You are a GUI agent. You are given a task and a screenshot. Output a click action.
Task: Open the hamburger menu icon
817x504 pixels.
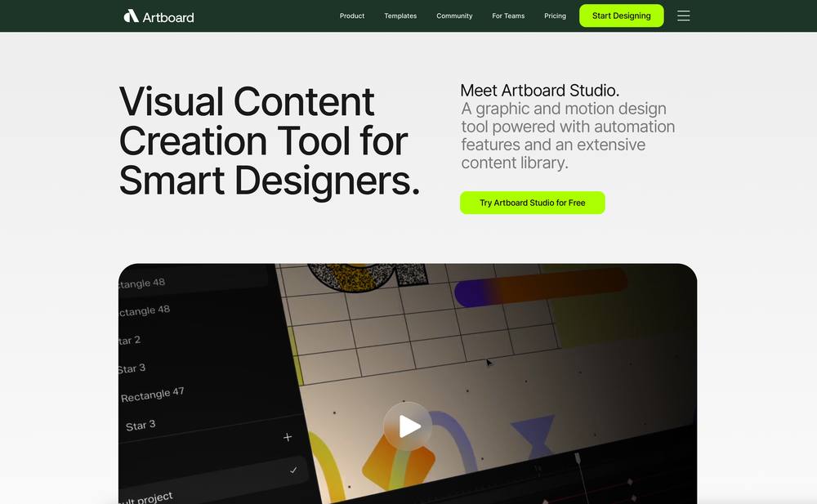(683, 16)
